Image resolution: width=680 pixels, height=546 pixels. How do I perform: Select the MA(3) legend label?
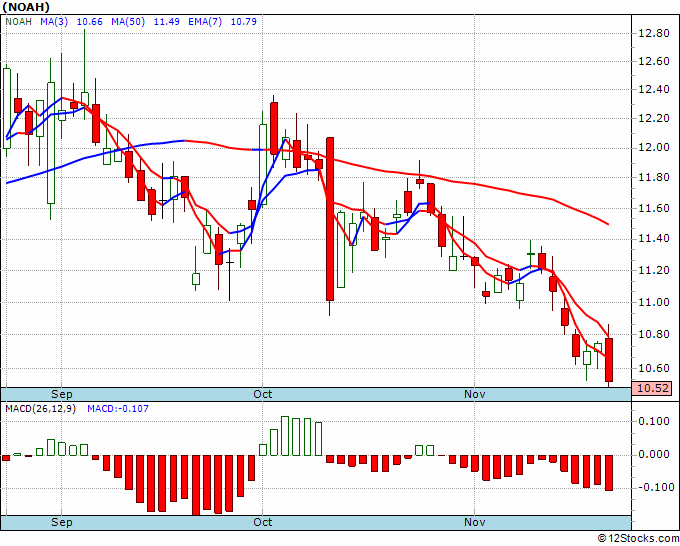54,22
